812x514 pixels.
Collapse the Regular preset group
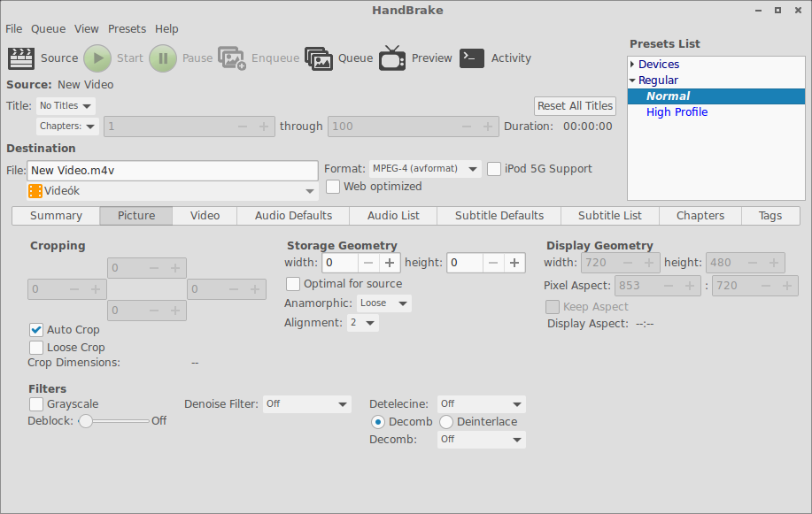(632, 81)
